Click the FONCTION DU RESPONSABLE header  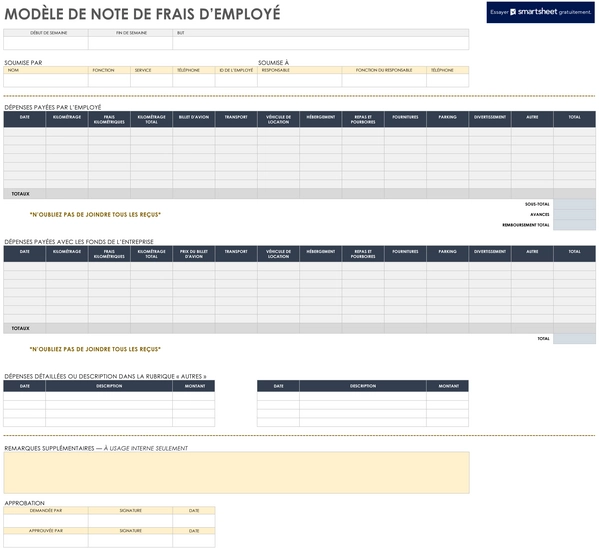pos(384,70)
